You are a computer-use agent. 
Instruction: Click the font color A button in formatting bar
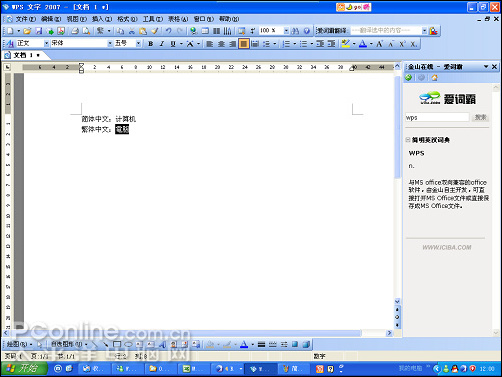point(363,44)
